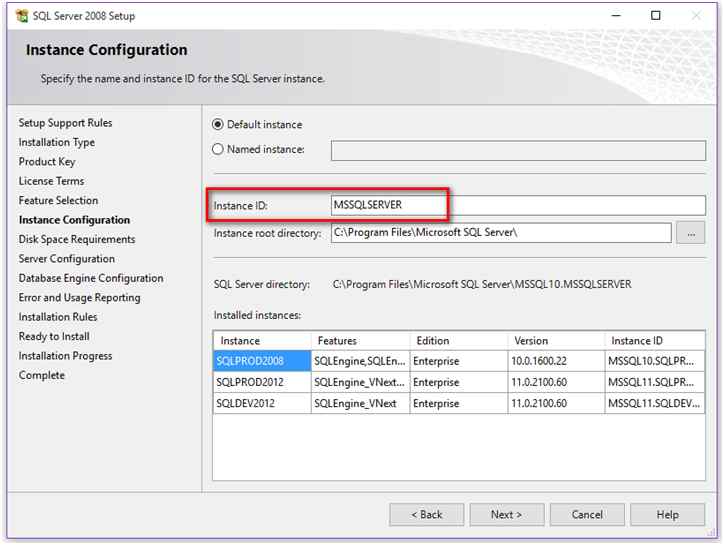Click the Enterprise edition cell for SQLPROD2008
Image resolution: width=724 pixels, height=545 pixels.
pos(459,361)
